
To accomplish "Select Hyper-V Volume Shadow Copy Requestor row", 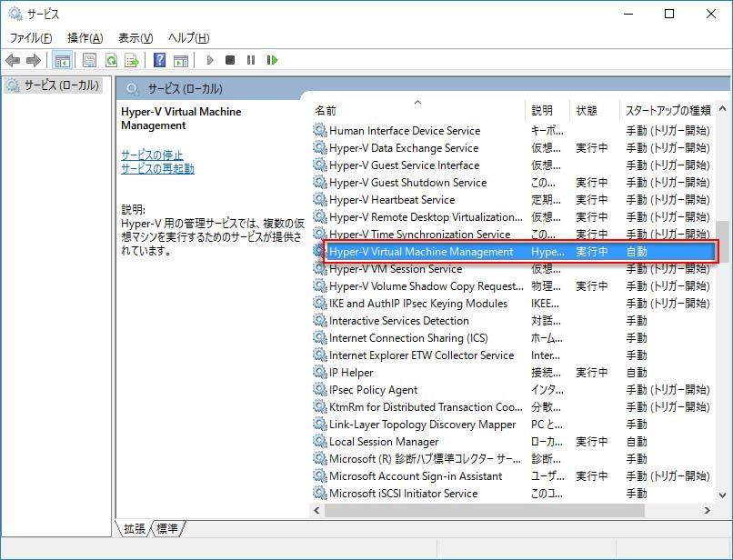I will pyautogui.click(x=513, y=286).
